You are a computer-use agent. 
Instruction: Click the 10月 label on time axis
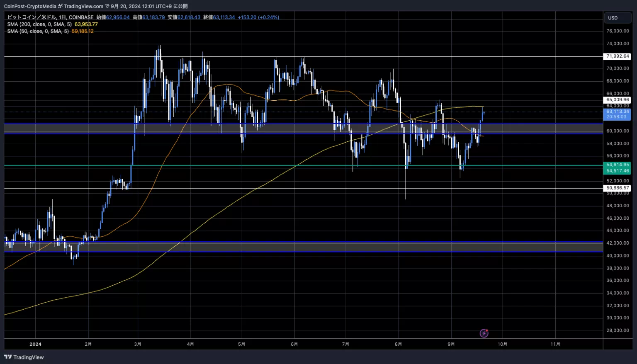point(502,344)
